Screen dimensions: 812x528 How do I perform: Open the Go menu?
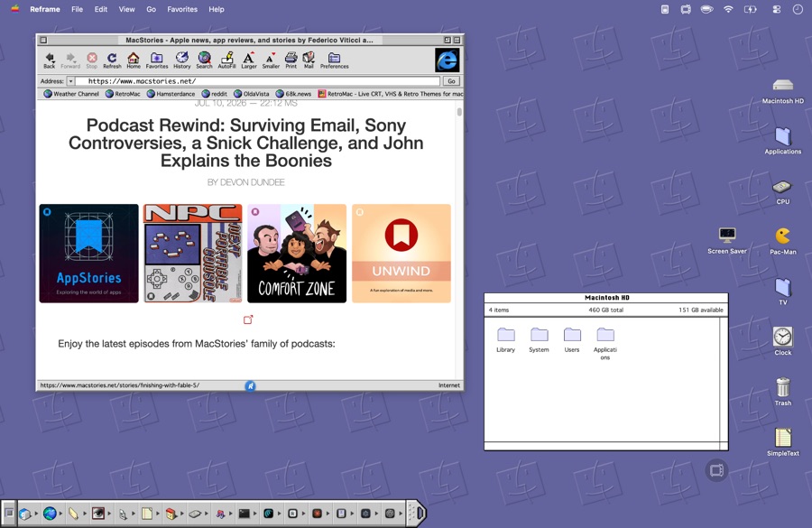coord(152,9)
